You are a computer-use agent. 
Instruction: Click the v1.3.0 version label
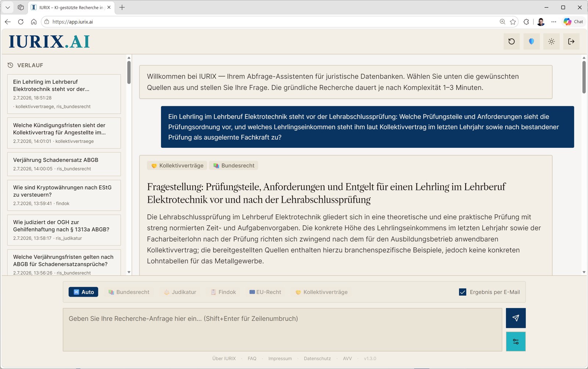pos(370,359)
